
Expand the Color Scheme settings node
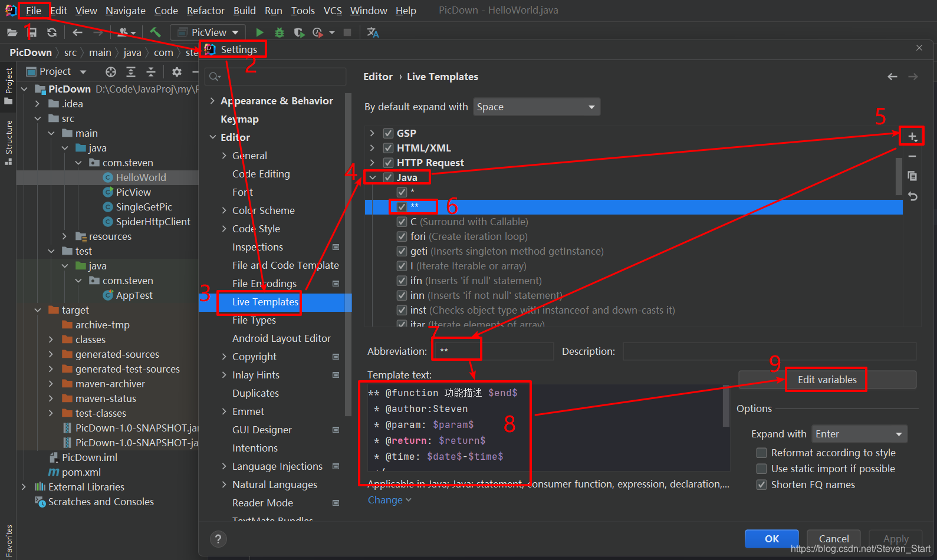(x=224, y=210)
